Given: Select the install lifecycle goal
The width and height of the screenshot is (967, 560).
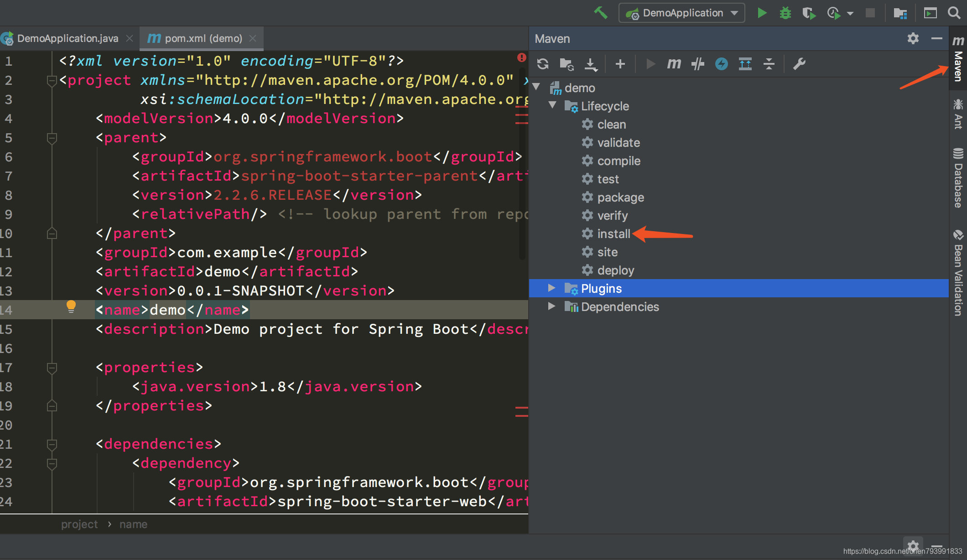Looking at the screenshot, I should pos(613,234).
